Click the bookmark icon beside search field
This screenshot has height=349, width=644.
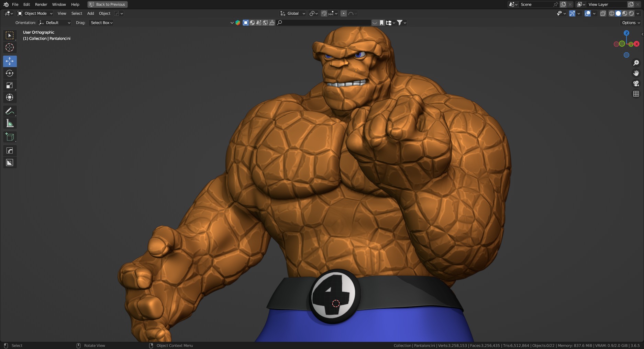(x=381, y=23)
